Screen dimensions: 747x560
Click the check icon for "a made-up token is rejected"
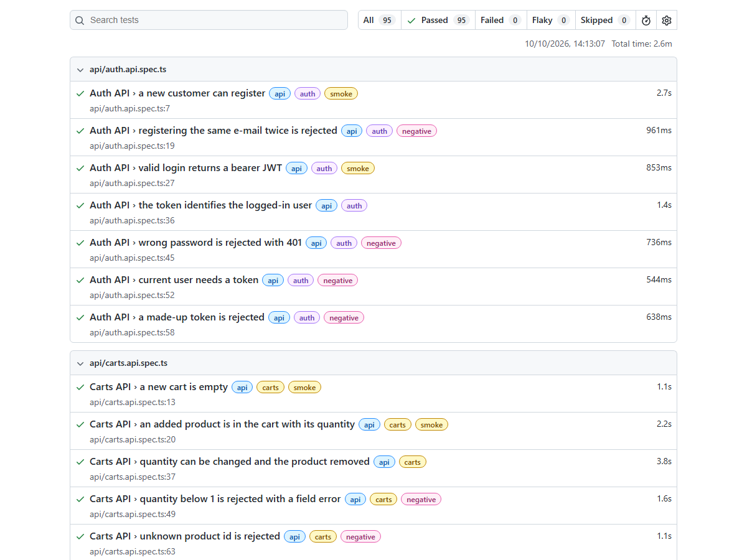tap(80, 317)
